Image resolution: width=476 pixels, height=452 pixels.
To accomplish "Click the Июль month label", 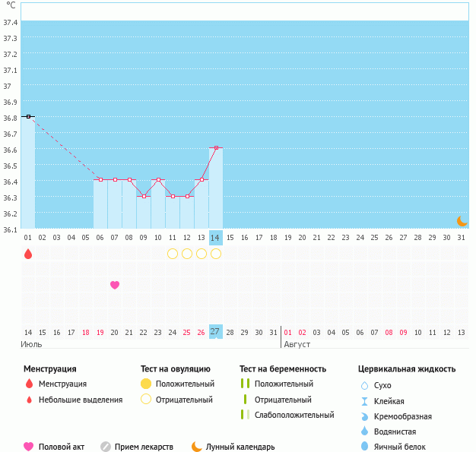I will (x=30, y=344).
